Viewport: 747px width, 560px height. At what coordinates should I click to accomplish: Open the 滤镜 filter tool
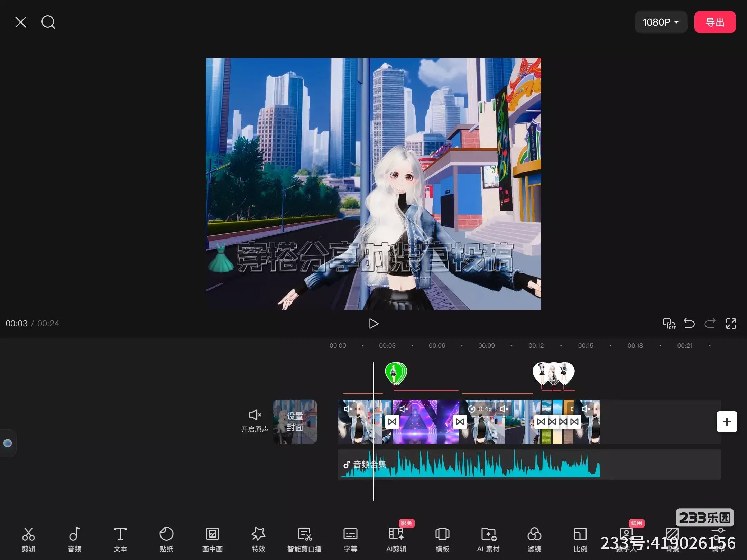pyautogui.click(x=534, y=539)
